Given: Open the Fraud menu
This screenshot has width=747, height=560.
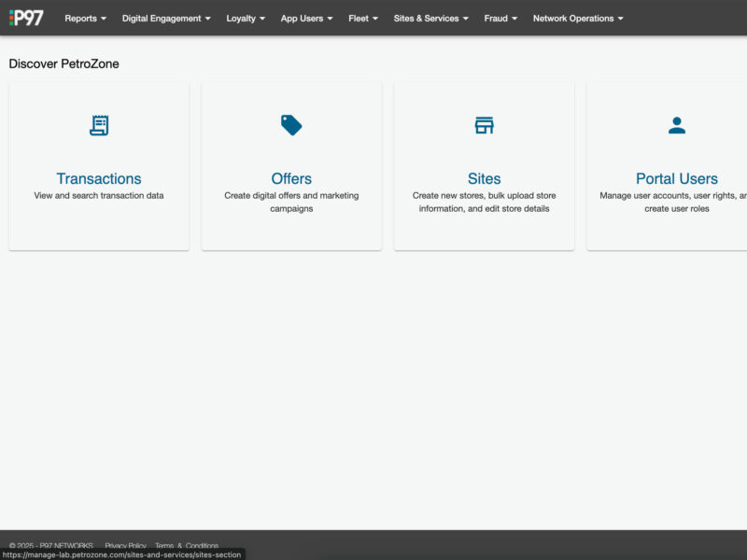Looking at the screenshot, I should click(x=499, y=17).
